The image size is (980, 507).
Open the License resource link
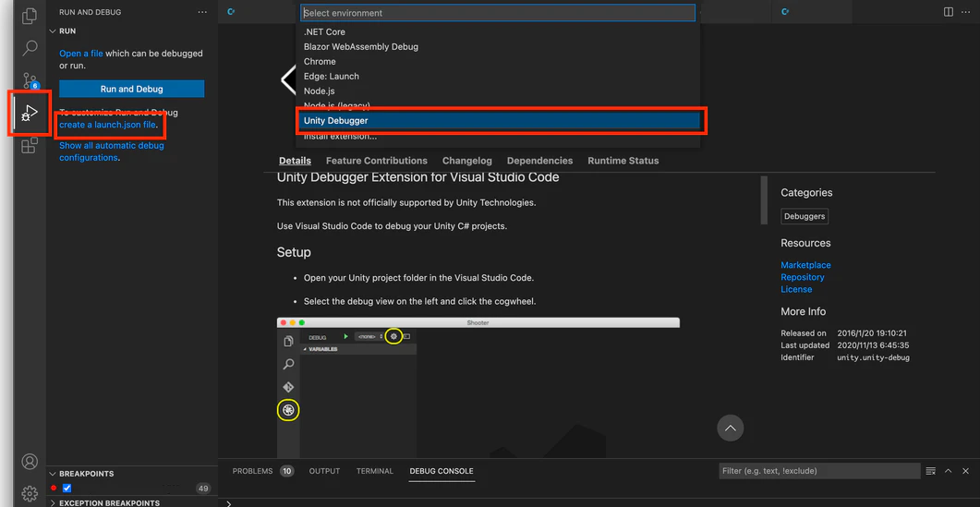click(x=796, y=289)
